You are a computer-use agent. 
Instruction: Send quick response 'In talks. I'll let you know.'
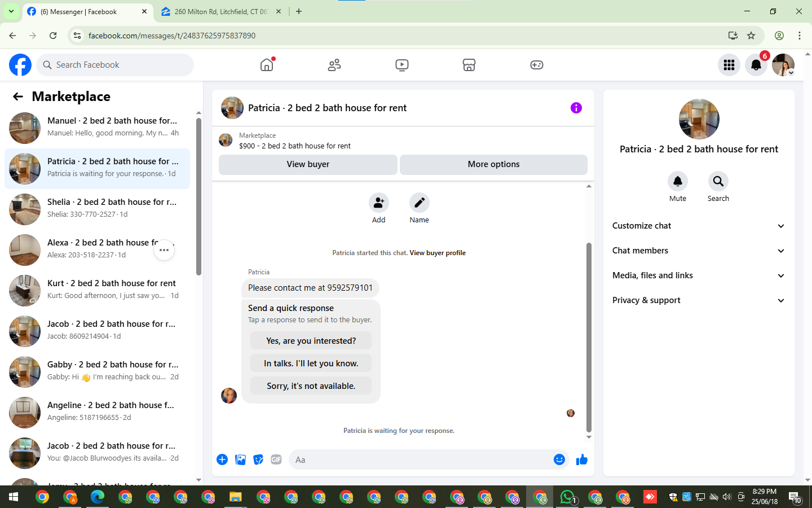point(311,364)
